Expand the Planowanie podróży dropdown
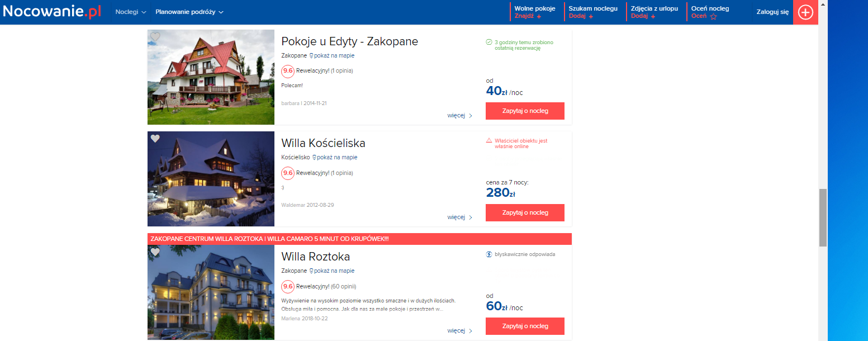This screenshot has height=341, width=868. pyautogui.click(x=189, y=12)
